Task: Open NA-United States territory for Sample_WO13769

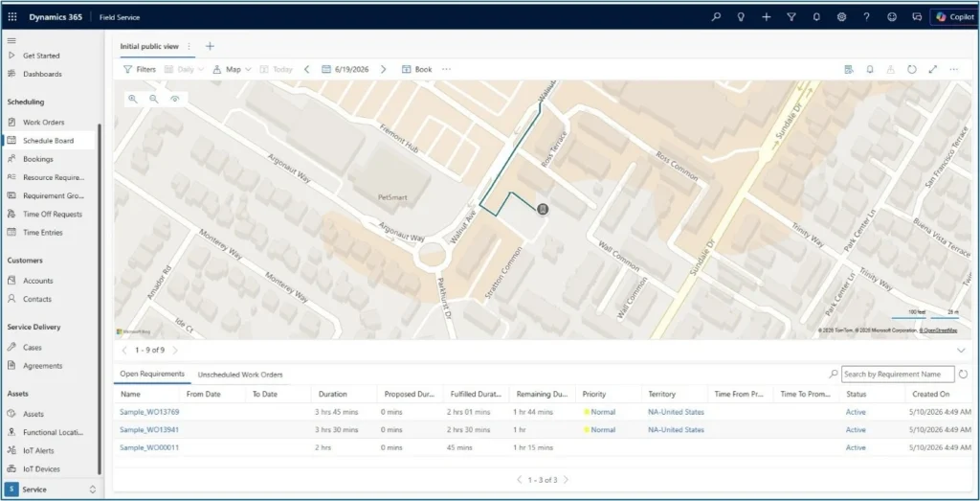Action: pos(676,412)
